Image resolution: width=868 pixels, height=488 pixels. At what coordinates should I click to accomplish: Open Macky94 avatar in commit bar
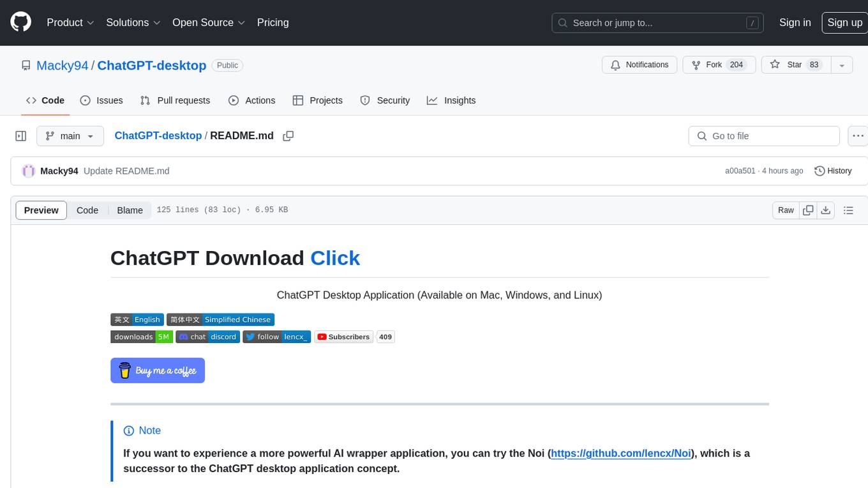pos(29,171)
